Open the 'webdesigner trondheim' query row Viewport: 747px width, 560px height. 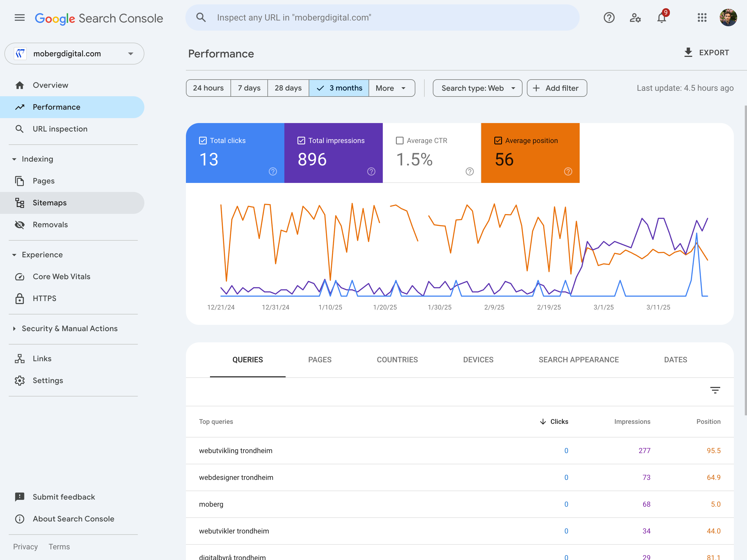[x=460, y=478]
